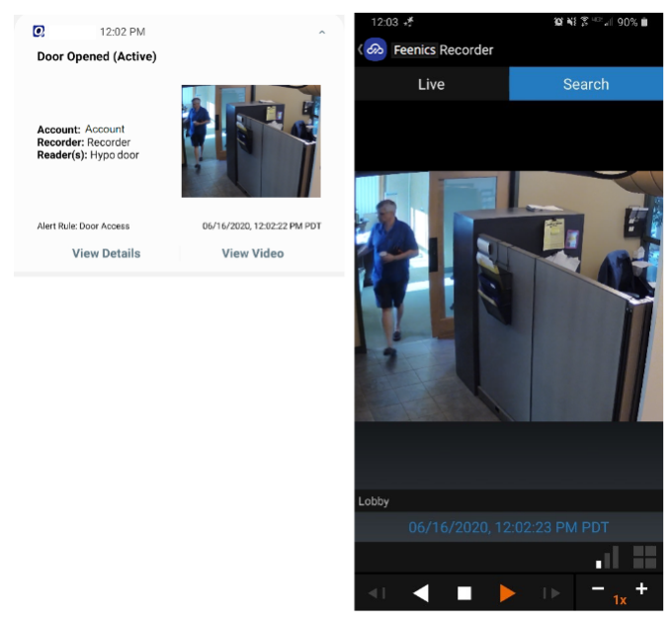Step one frame forward
This screenshot has height=624, width=672.
550,593
